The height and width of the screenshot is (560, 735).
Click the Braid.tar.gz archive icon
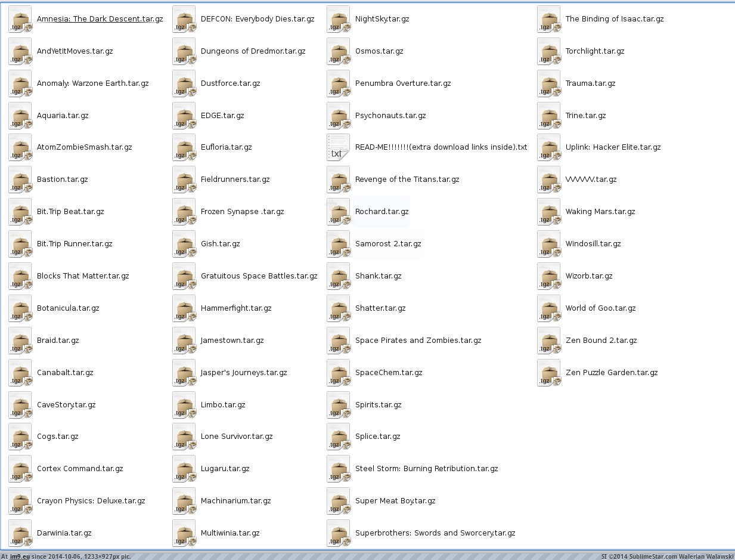click(x=20, y=341)
